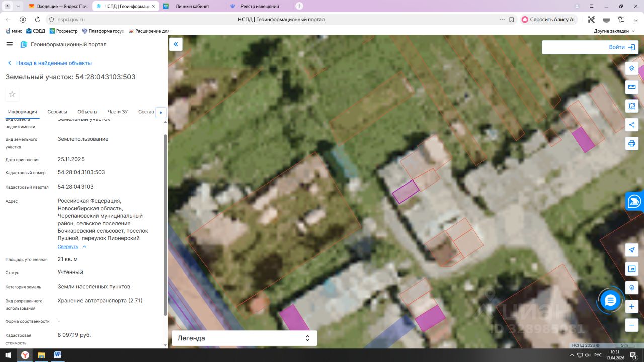Expand the Легенда map legend panel
644x362 pixels.
[245, 338]
